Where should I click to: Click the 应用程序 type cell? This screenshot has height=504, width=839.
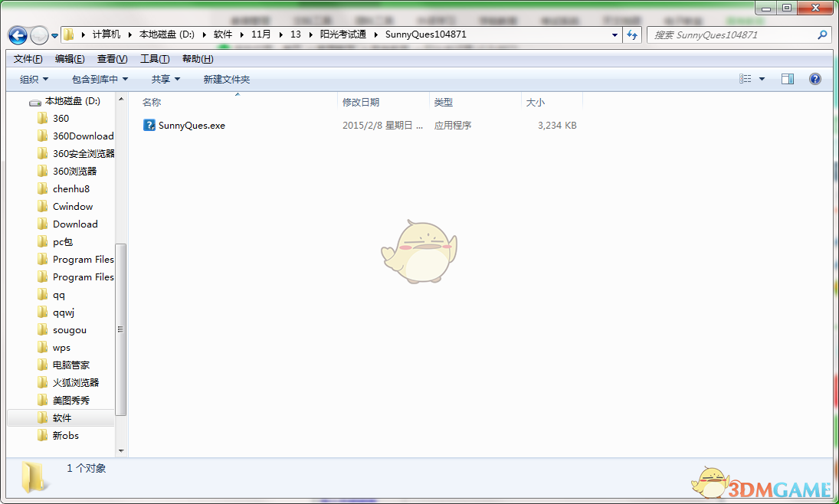[453, 126]
